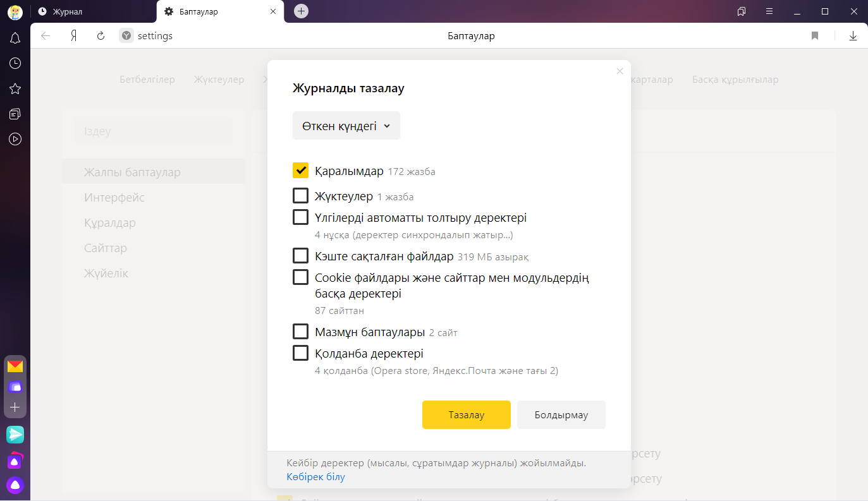Click the site protection icon by settings
The height and width of the screenshot is (501, 868).
126,36
